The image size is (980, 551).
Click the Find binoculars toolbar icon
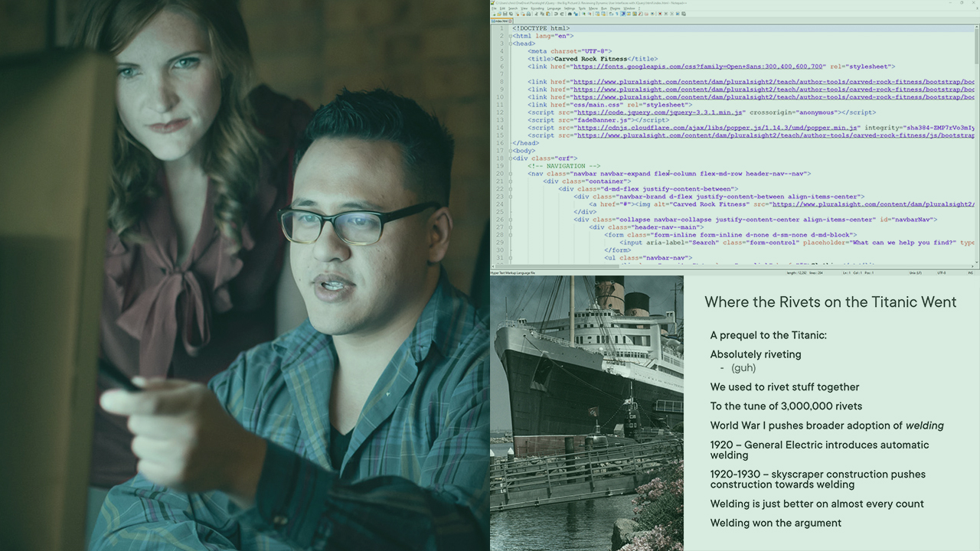coord(571,14)
